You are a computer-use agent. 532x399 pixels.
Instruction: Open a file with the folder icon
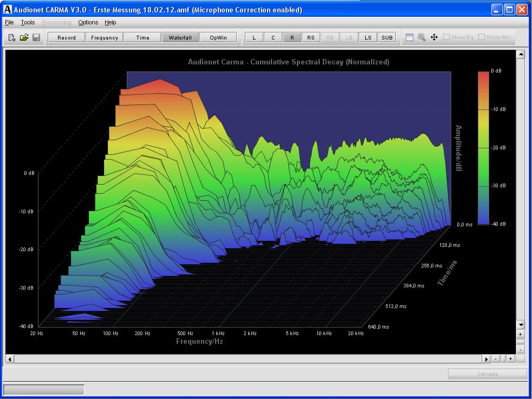tap(24, 37)
